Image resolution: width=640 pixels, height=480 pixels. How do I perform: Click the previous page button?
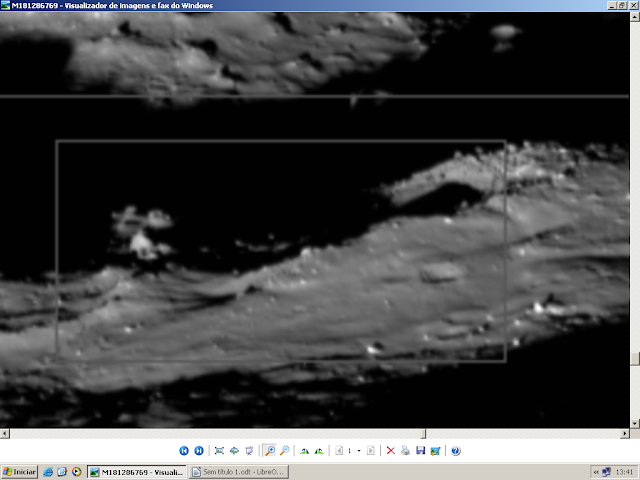click(339, 451)
